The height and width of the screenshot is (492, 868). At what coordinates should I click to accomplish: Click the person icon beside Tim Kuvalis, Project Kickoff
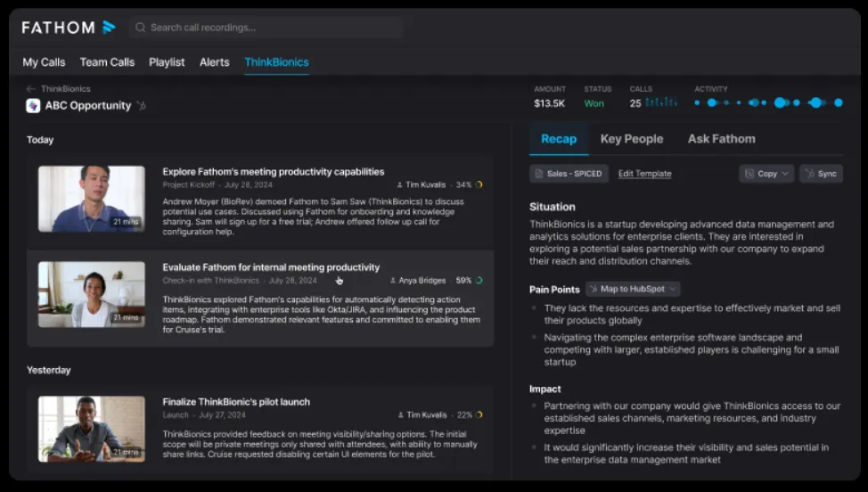tap(399, 184)
